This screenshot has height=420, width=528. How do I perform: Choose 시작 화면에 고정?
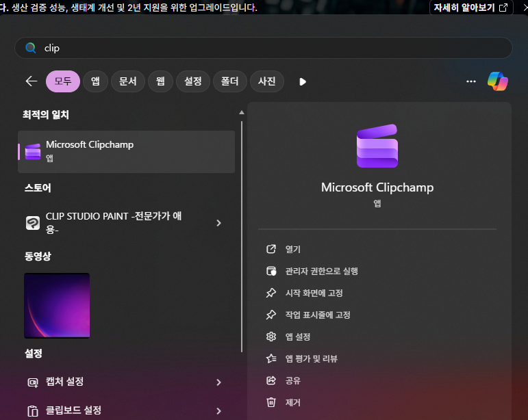click(x=314, y=293)
